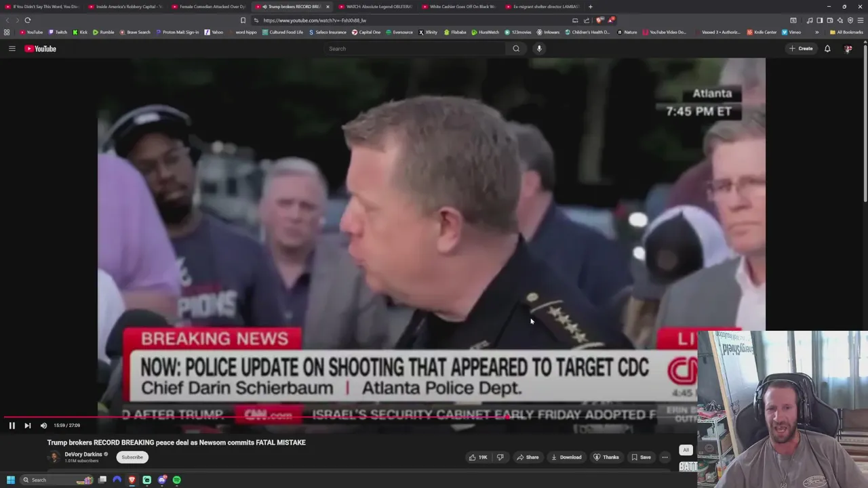Click the Brave shields icon
Image resolution: width=868 pixels, height=488 pixels.
(x=599, y=20)
